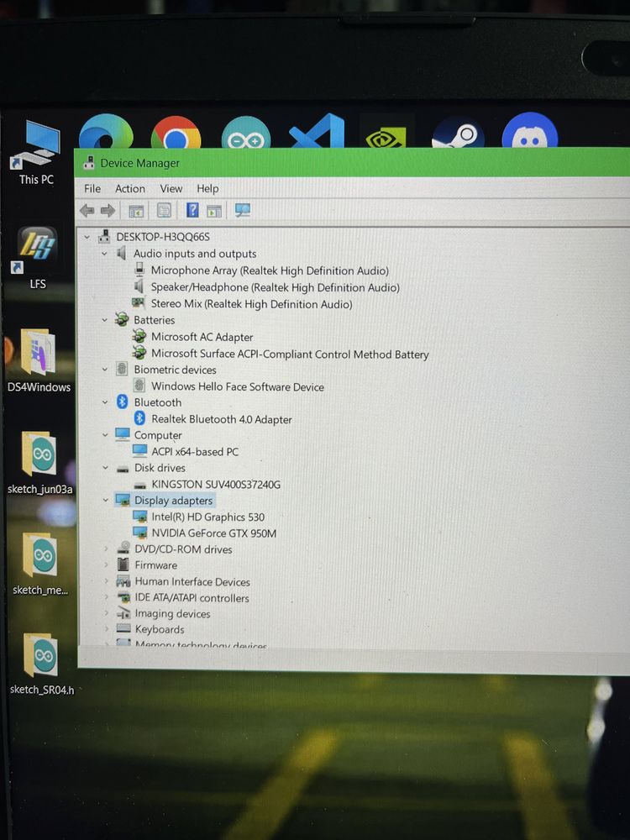Select Windows Hello Face Software Device
This screenshot has width=630, height=840.
[x=238, y=386]
